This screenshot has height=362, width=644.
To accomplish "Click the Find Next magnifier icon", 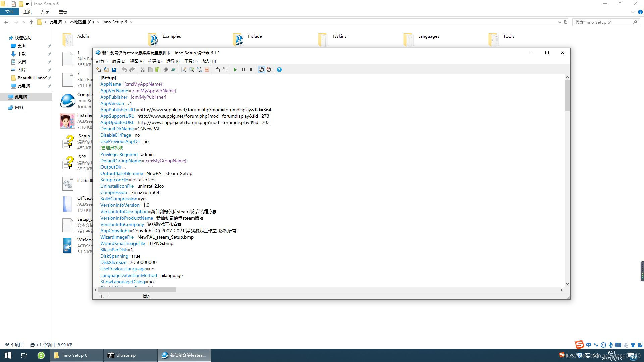I will (192, 70).
